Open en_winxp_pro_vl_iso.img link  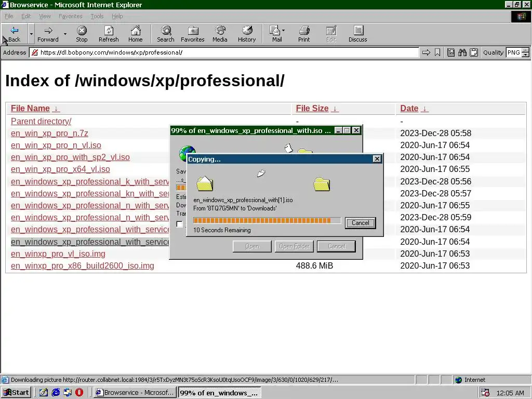pyautogui.click(x=58, y=254)
